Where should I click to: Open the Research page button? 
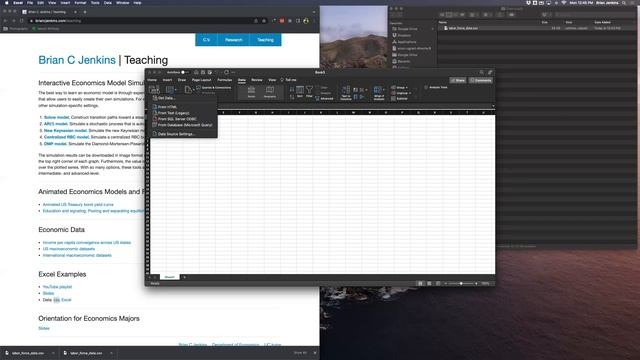point(233,40)
